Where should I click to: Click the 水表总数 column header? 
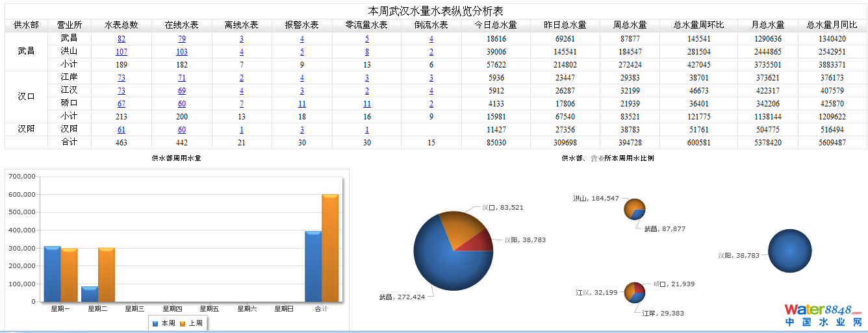pyautogui.click(x=121, y=25)
